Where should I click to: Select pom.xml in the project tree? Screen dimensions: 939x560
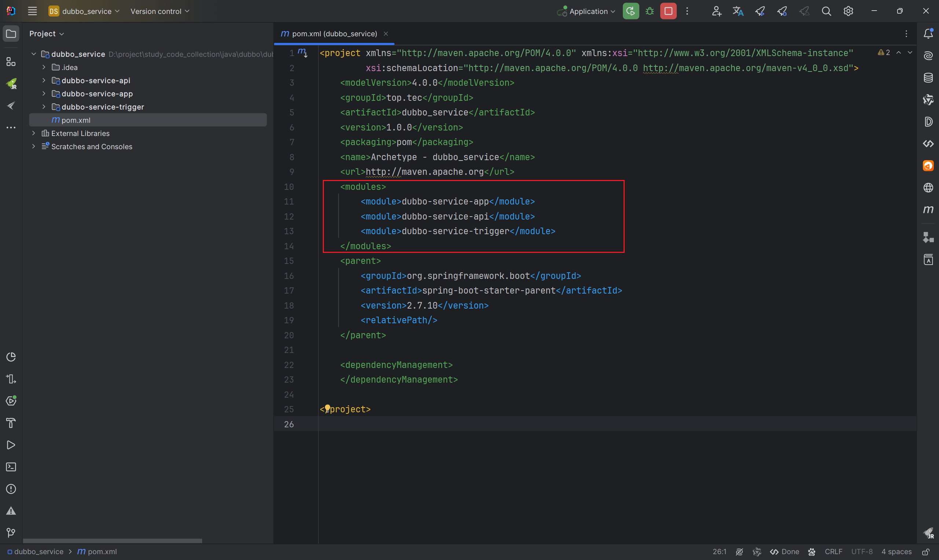click(x=76, y=120)
